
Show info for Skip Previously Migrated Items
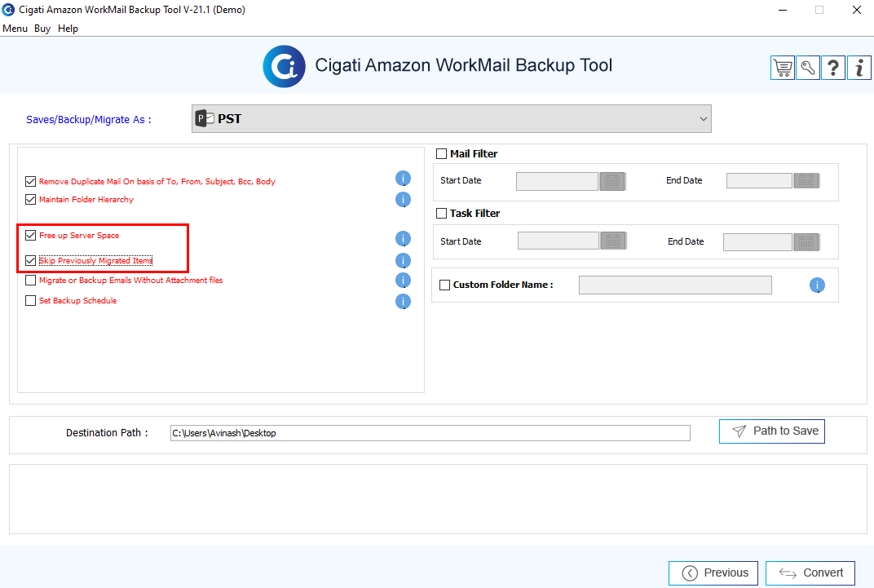coord(403,261)
